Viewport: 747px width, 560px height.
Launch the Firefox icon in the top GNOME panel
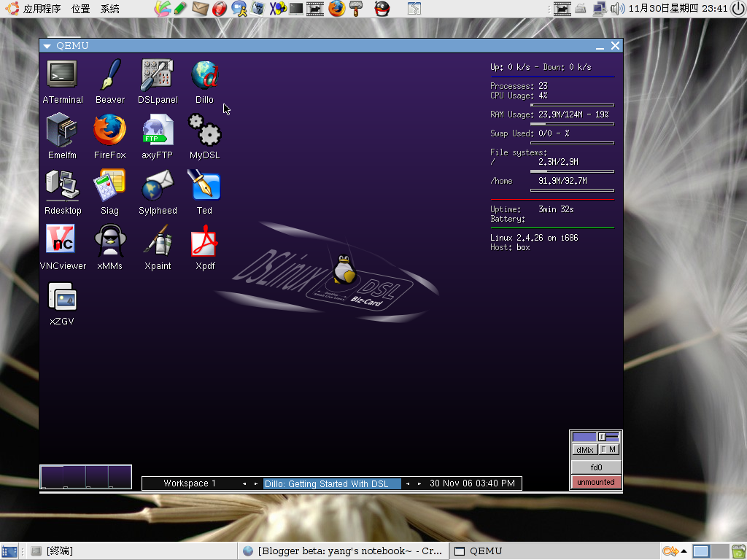tap(336, 8)
